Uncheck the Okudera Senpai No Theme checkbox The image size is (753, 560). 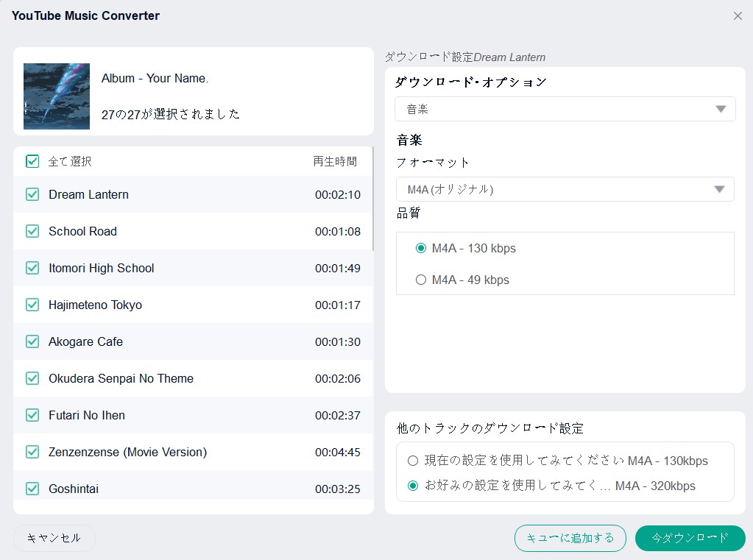coord(32,378)
